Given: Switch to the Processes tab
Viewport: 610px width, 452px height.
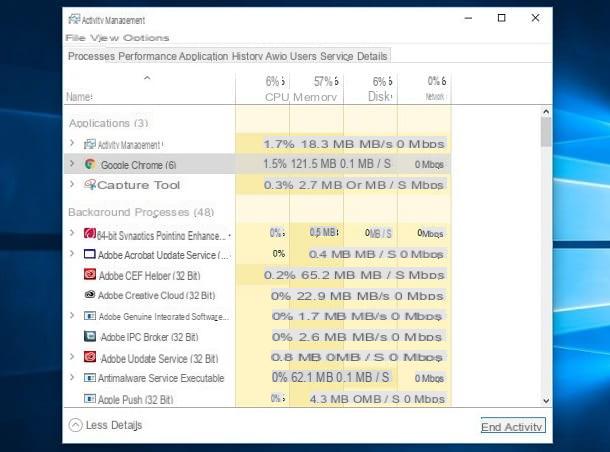Looking at the screenshot, I should [x=91, y=56].
